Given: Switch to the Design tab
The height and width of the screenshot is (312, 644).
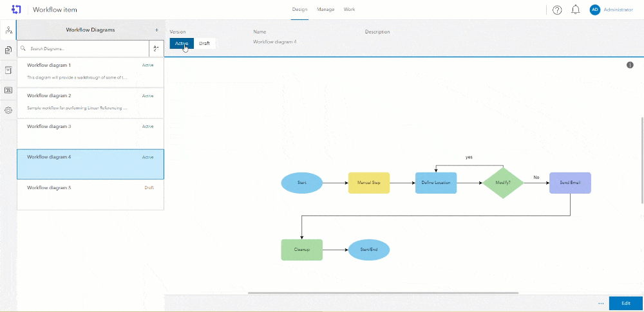Looking at the screenshot, I should [299, 10].
